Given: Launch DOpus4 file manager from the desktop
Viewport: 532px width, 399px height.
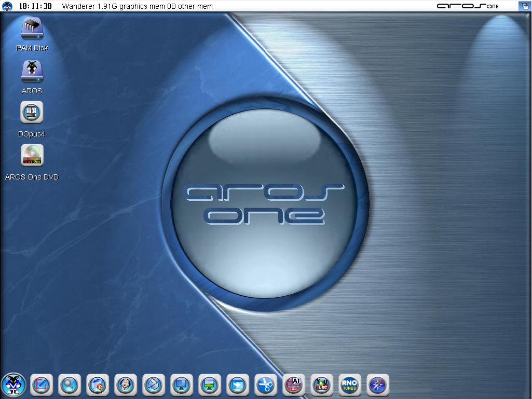Looking at the screenshot, I should pyautogui.click(x=32, y=113).
